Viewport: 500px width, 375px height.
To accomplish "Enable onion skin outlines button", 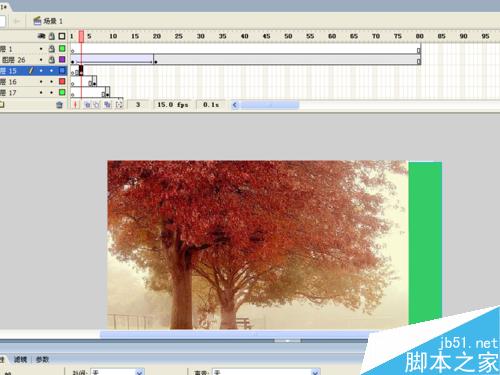I will (x=97, y=105).
